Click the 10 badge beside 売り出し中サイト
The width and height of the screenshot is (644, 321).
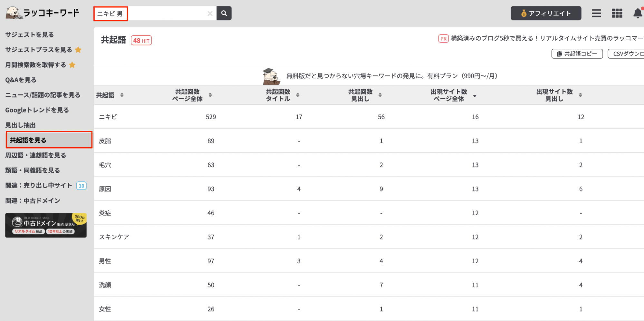click(x=82, y=186)
